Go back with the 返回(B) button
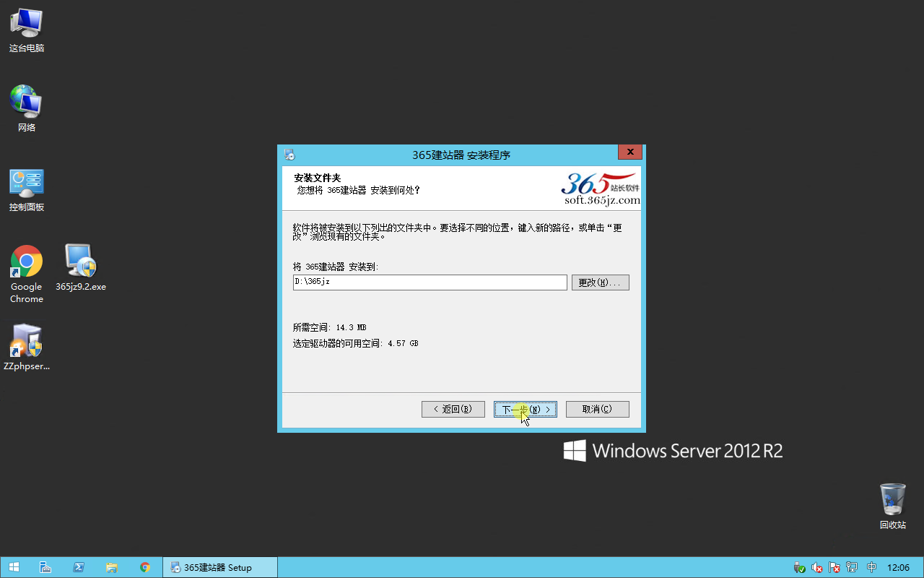The height and width of the screenshot is (578, 924). point(453,409)
